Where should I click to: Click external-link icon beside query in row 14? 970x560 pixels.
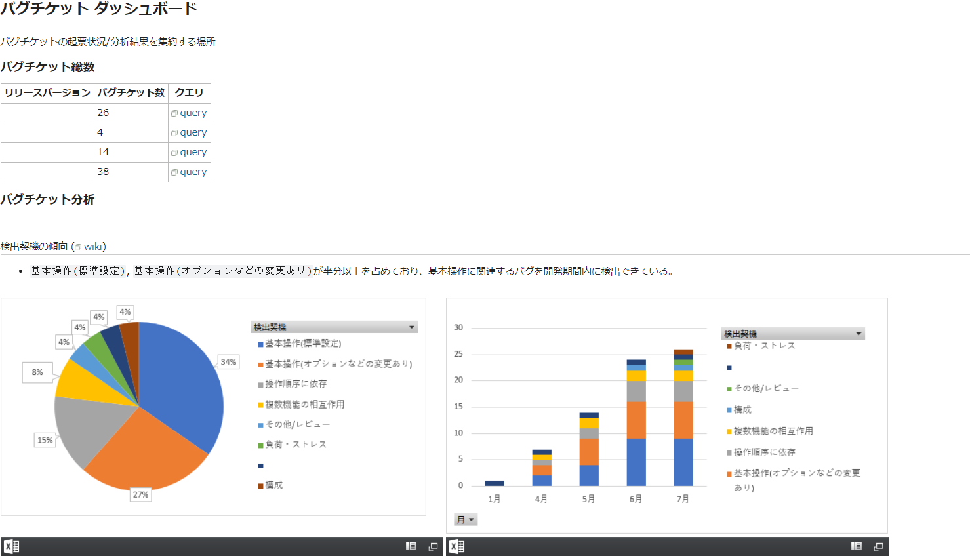tap(174, 153)
